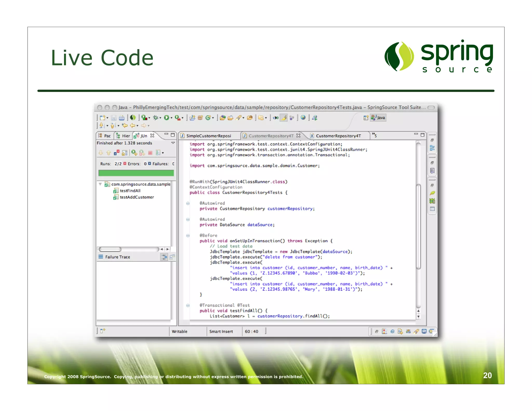Screen dimensions: 532x411
Task: Maximize the editor area
Action: (422, 135)
